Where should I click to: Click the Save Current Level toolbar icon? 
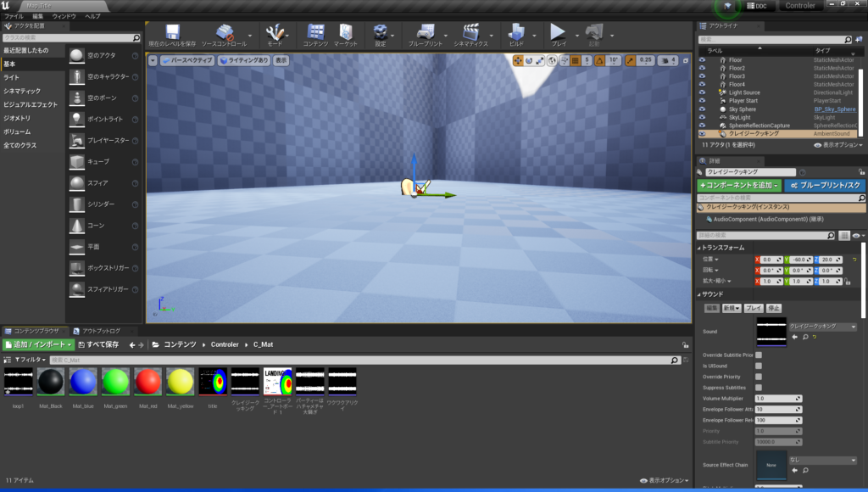coord(172,33)
